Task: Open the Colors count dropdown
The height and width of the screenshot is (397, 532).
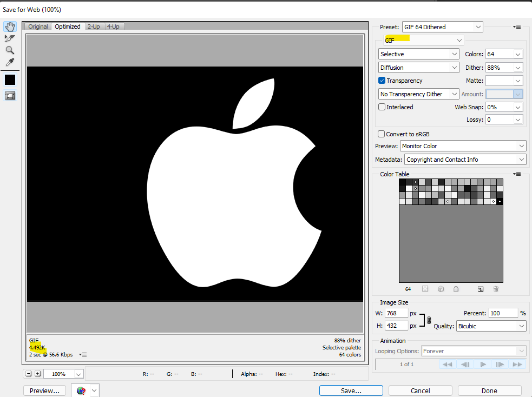Action: click(x=518, y=54)
